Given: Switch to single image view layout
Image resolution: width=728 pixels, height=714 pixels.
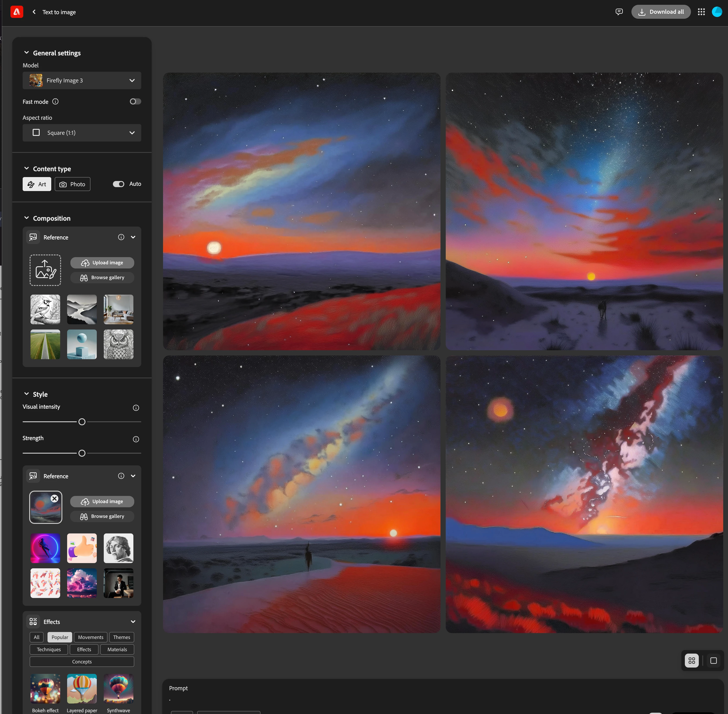Looking at the screenshot, I should 713,661.
